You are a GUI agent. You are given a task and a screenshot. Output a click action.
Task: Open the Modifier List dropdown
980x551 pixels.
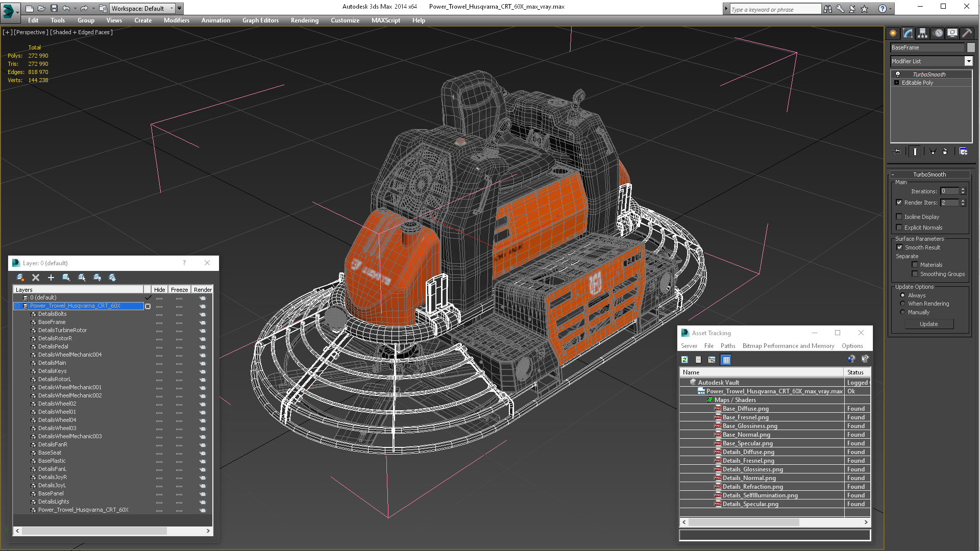[x=968, y=61]
